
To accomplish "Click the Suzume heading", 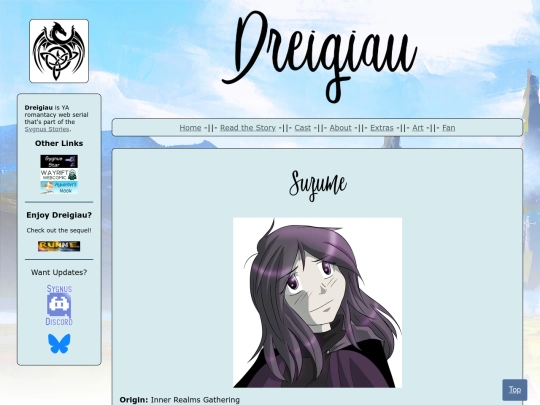I will (x=318, y=185).
